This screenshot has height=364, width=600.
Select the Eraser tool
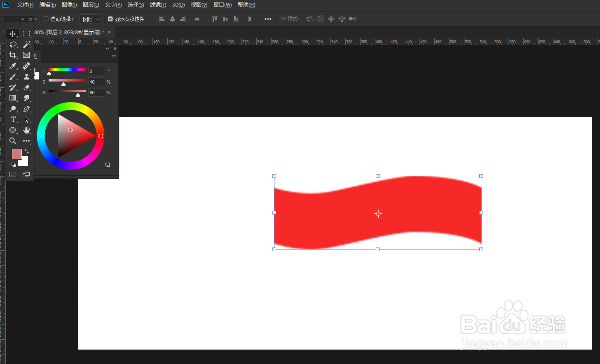point(26,87)
